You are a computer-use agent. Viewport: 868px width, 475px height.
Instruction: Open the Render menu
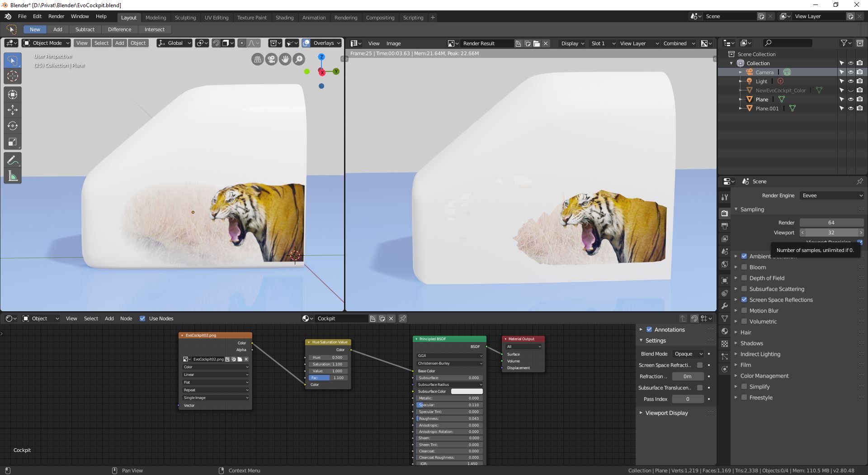pyautogui.click(x=56, y=16)
